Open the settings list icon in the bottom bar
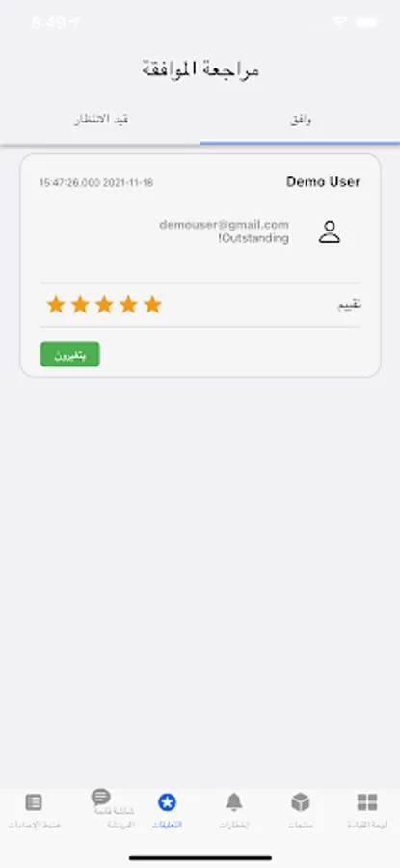The image size is (400, 868). 34,801
